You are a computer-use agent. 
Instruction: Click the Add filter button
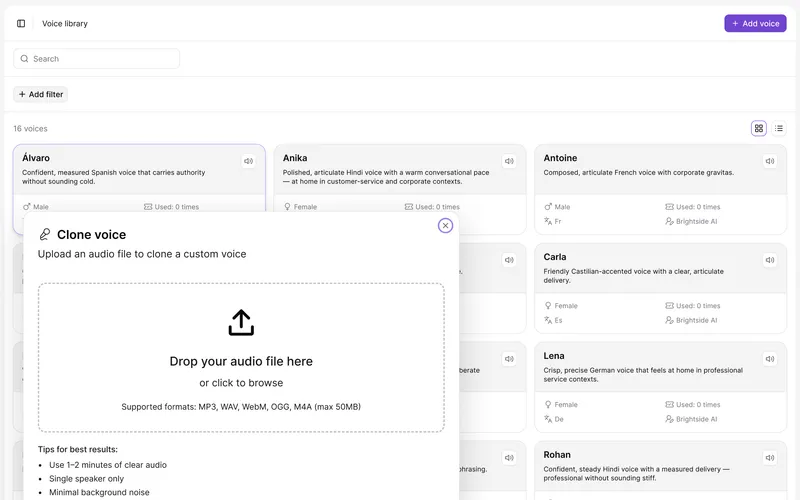tap(41, 94)
